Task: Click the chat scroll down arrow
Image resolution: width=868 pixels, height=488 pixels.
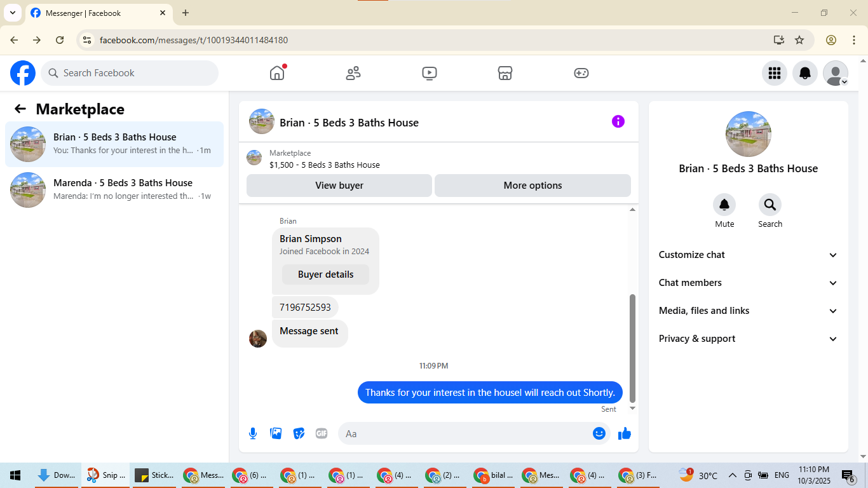Action: (x=632, y=408)
